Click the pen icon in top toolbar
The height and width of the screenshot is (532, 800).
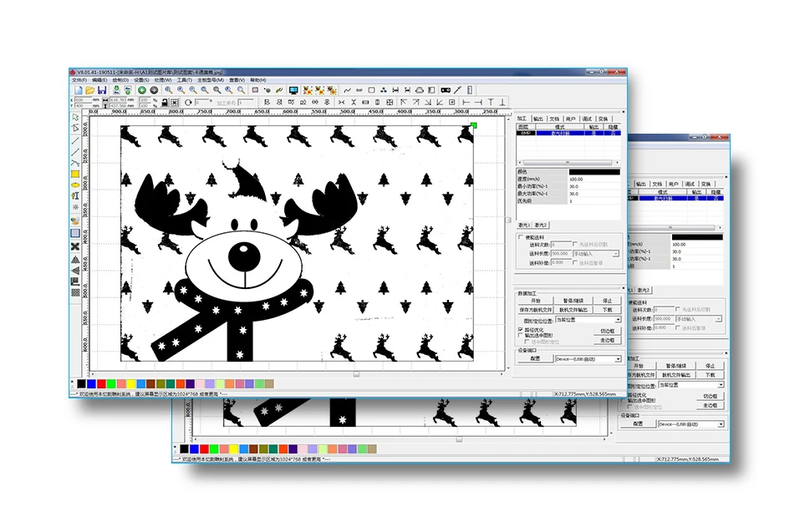point(457,90)
